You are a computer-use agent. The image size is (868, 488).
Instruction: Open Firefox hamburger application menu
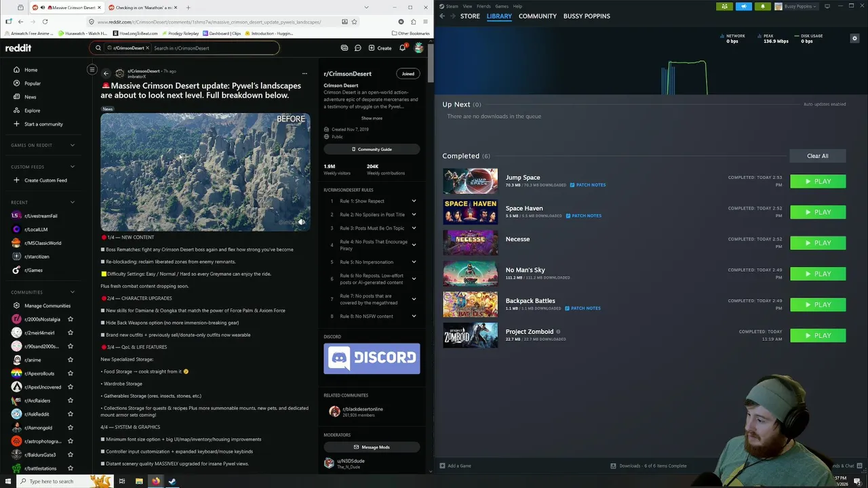tap(425, 22)
